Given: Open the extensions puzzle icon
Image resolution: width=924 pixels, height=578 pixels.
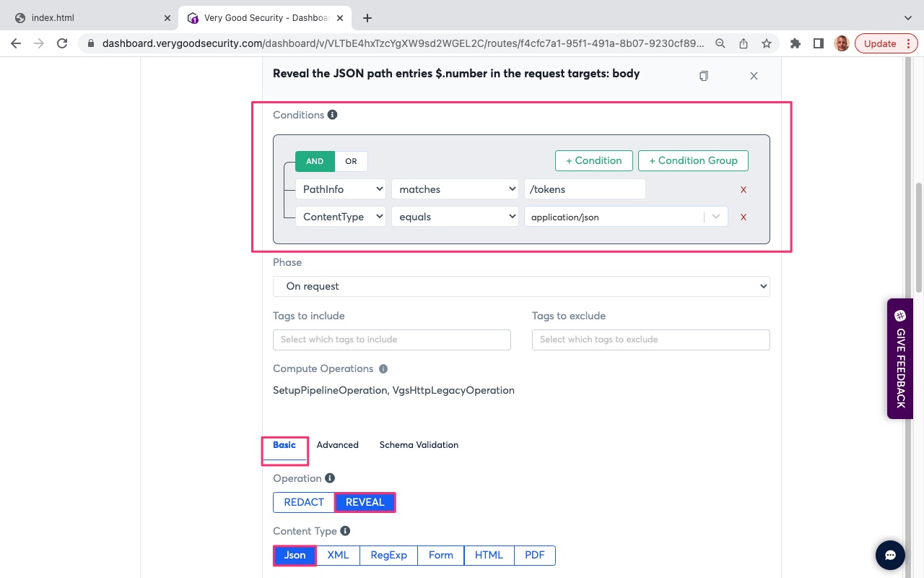Looking at the screenshot, I should point(796,43).
